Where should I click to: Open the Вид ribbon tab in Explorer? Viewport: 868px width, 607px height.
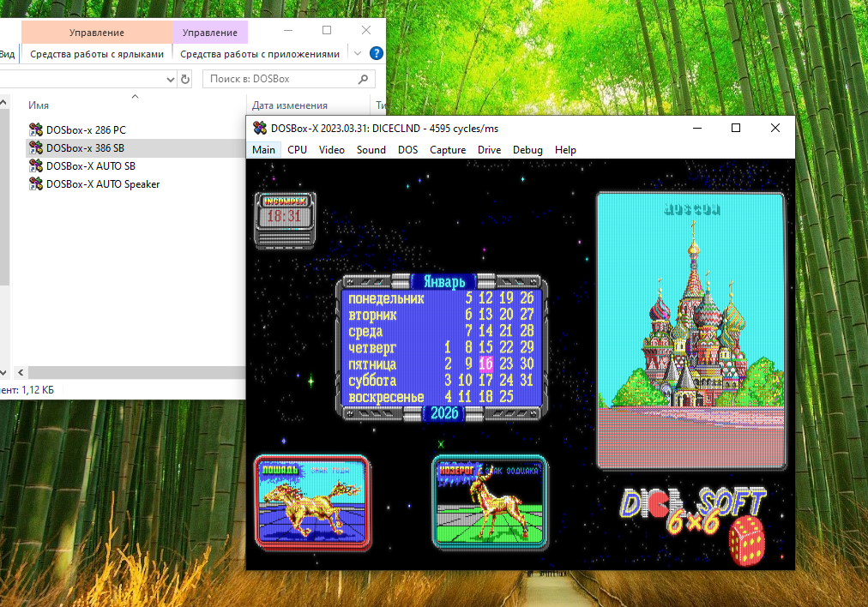pyautogui.click(x=7, y=54)
